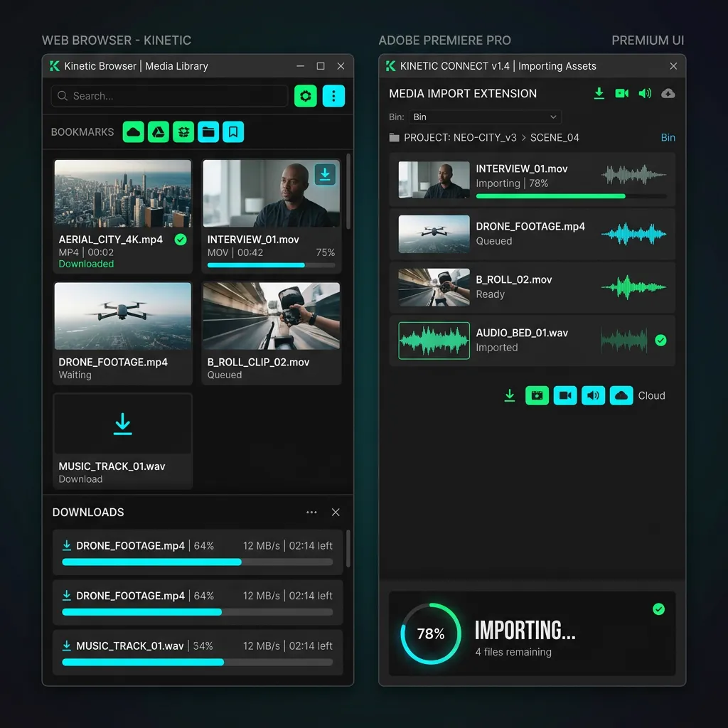Image resolution: width=728 pixels, height=728 pixels.
Task: Click the Downloads panel scrollbar
Action: 348,549
